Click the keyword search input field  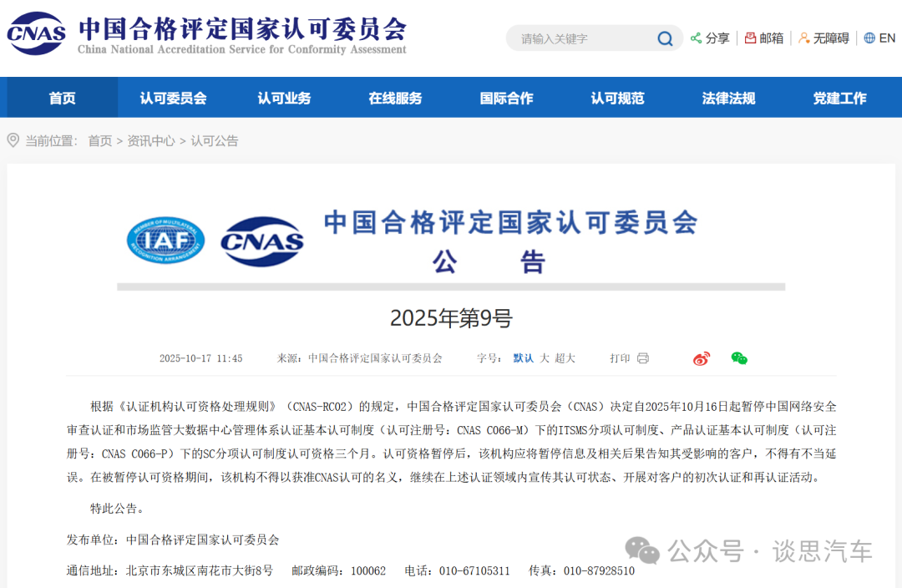585,38
